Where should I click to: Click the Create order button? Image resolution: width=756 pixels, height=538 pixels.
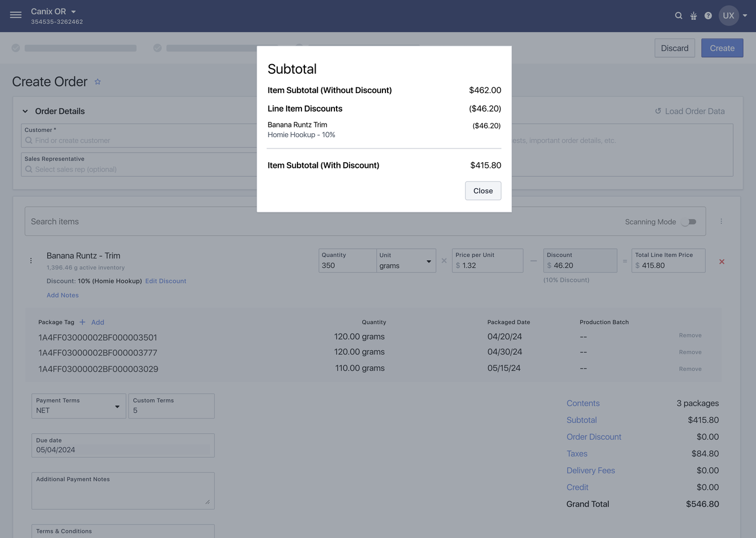coord(721,48)
